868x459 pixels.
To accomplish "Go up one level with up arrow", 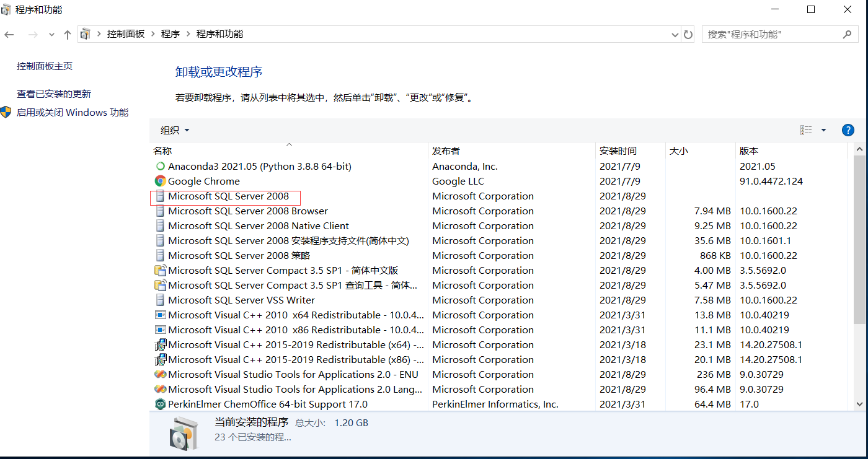I will pyautogui.click(x=68, y=35).
